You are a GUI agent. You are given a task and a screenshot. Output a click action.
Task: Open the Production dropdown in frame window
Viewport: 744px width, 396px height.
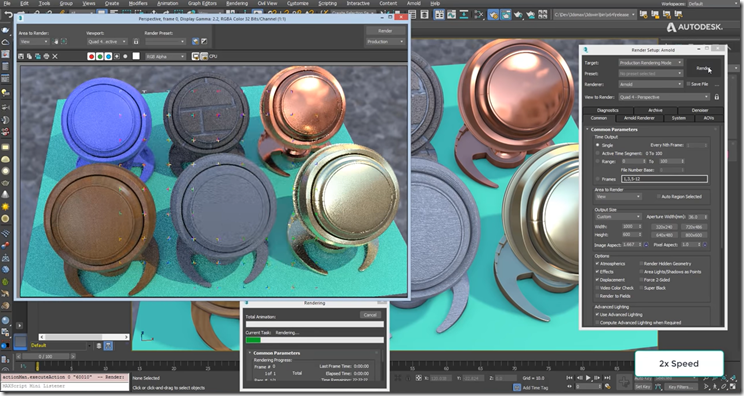(x=385, y=42)
